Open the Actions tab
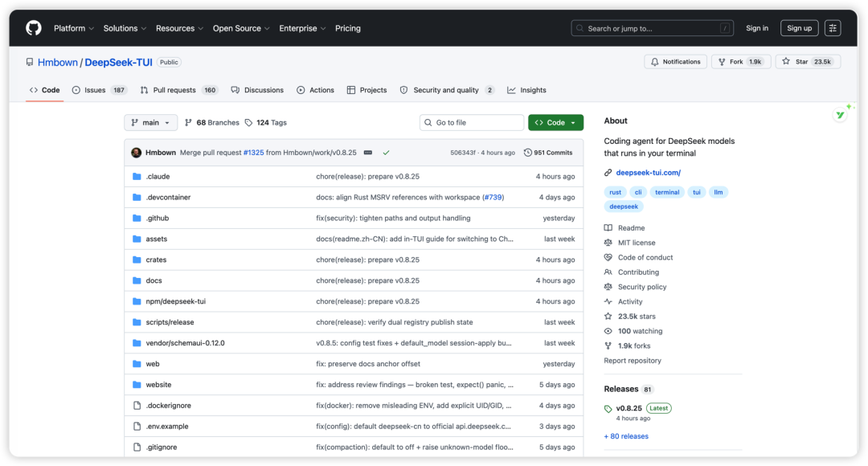Viewport: 868px width, 466px height. [x=316, y=90]
